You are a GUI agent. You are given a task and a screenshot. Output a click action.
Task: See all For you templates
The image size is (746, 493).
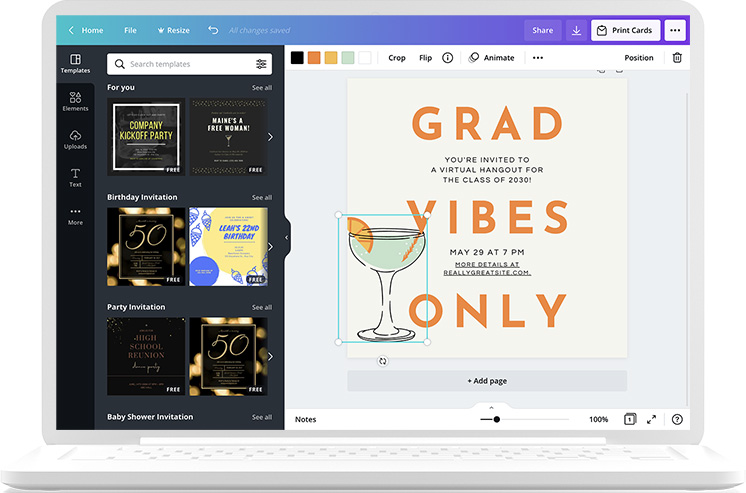coord(262,88)
